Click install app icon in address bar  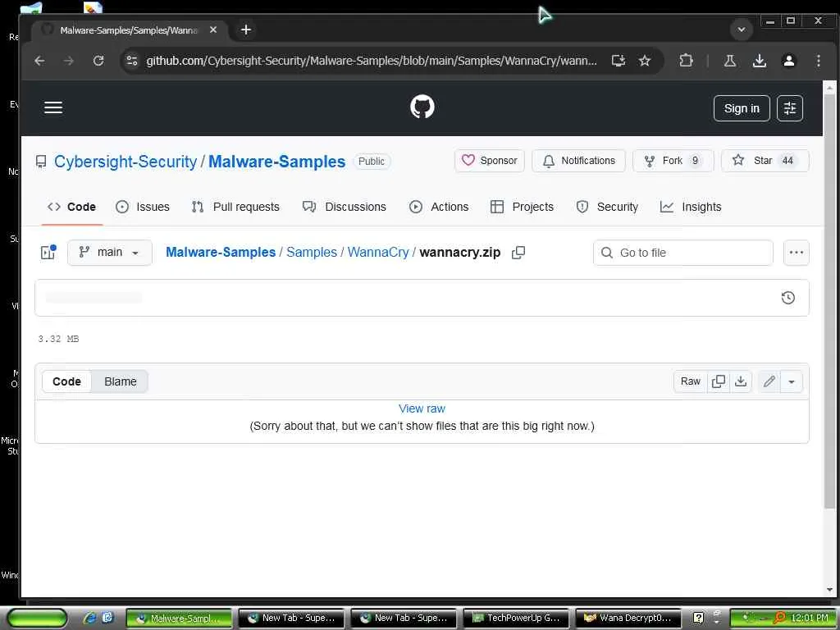(619, 61)
